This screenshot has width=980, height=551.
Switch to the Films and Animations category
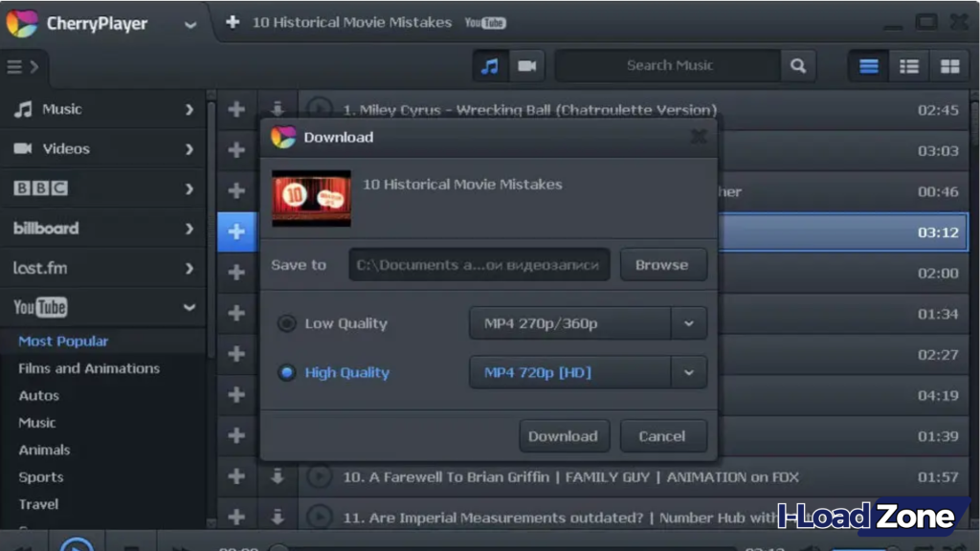click(88, 367)
